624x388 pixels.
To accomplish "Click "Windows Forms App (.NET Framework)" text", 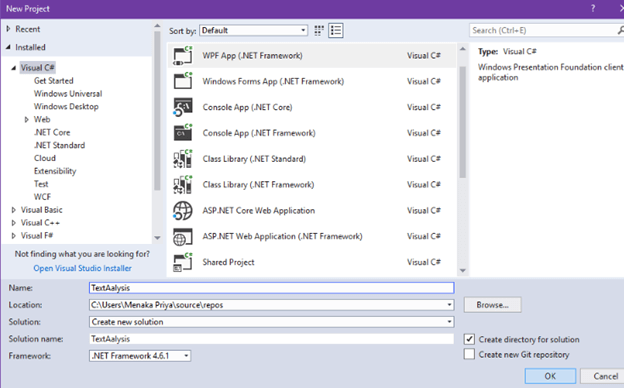I will (x=273, y=82).
